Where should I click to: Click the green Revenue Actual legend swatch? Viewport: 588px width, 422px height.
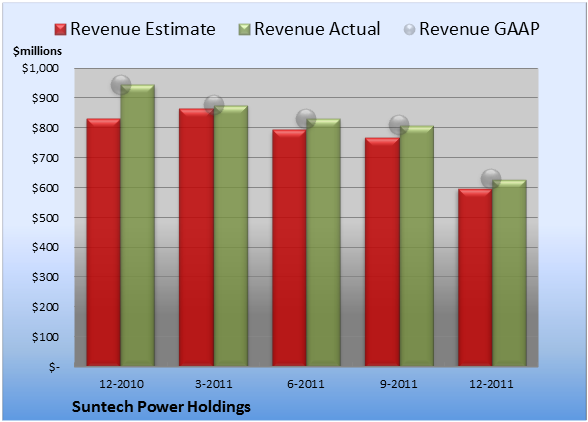point(244,30)
